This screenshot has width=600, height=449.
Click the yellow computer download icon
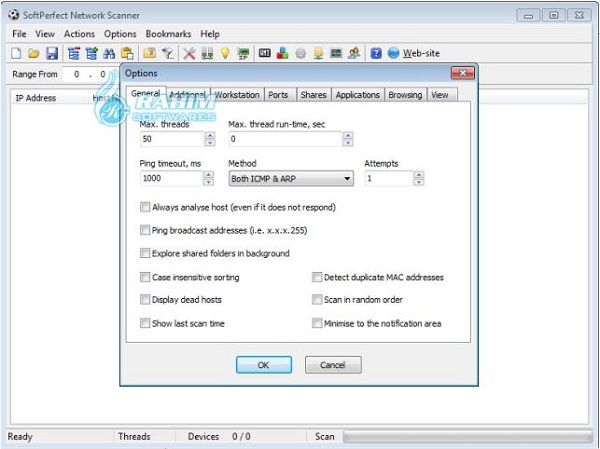click(318, 53)
